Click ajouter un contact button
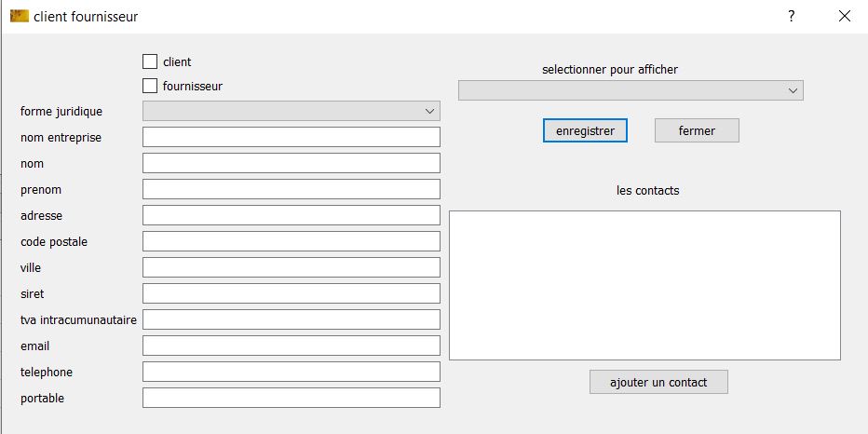 (x=658, y=382)
